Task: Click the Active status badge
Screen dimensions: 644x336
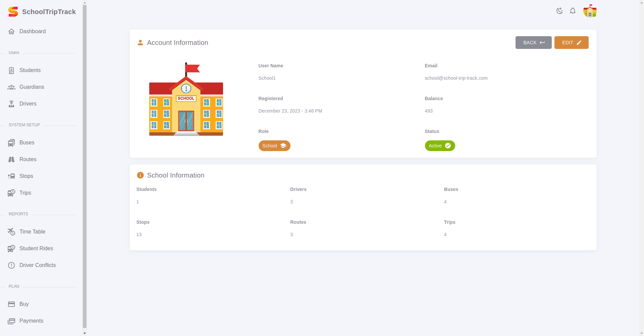Action: 440,146
